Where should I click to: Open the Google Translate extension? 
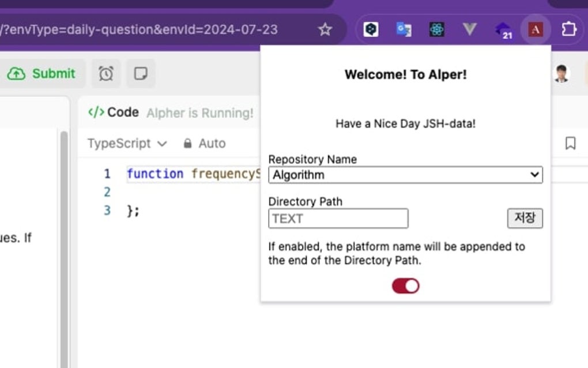pos(404,29)
